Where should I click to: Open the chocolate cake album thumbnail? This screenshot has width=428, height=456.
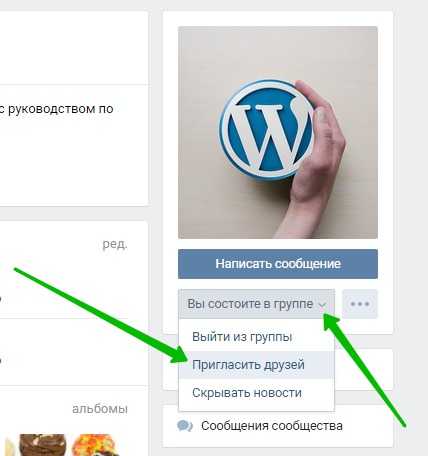click(43, 445)
